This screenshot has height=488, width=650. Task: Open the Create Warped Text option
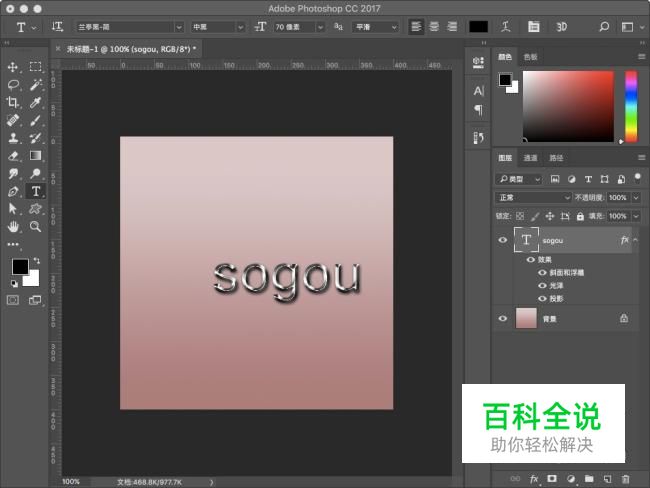pos(505,27)
